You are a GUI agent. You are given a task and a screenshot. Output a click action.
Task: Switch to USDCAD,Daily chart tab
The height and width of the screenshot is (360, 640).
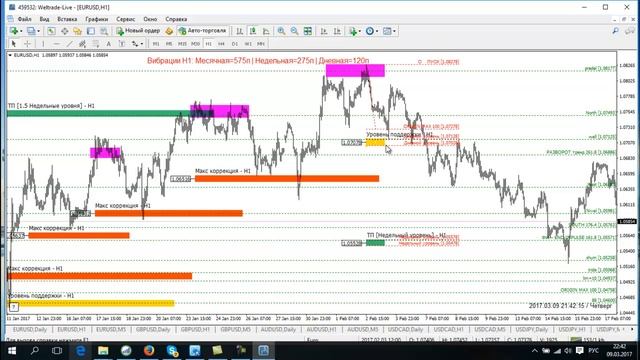(406, 329)
